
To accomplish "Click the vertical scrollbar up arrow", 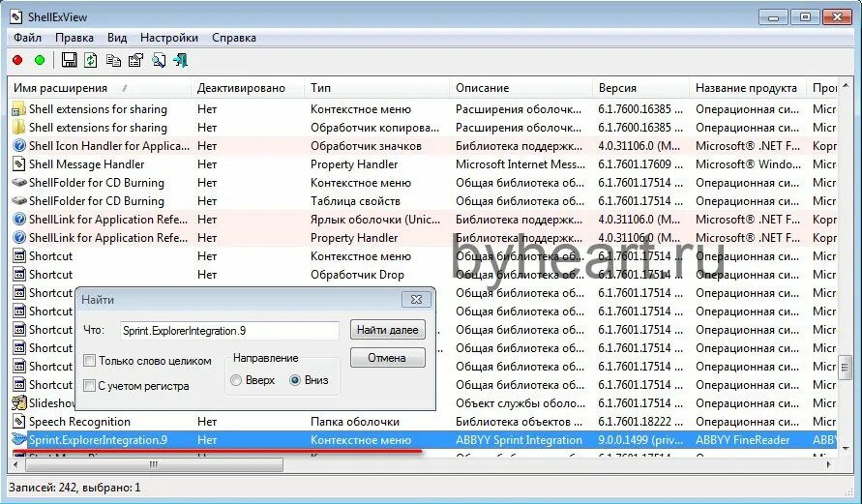I will [845, 86].
